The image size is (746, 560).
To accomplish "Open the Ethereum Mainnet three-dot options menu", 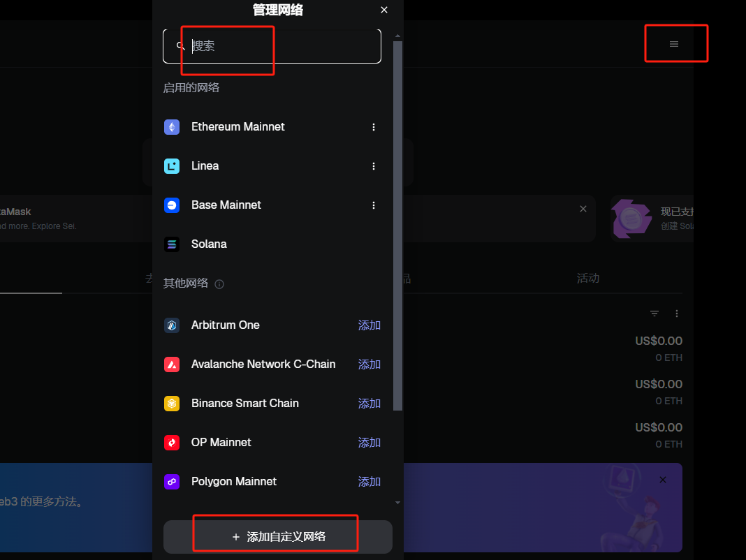I will (374, 127).
